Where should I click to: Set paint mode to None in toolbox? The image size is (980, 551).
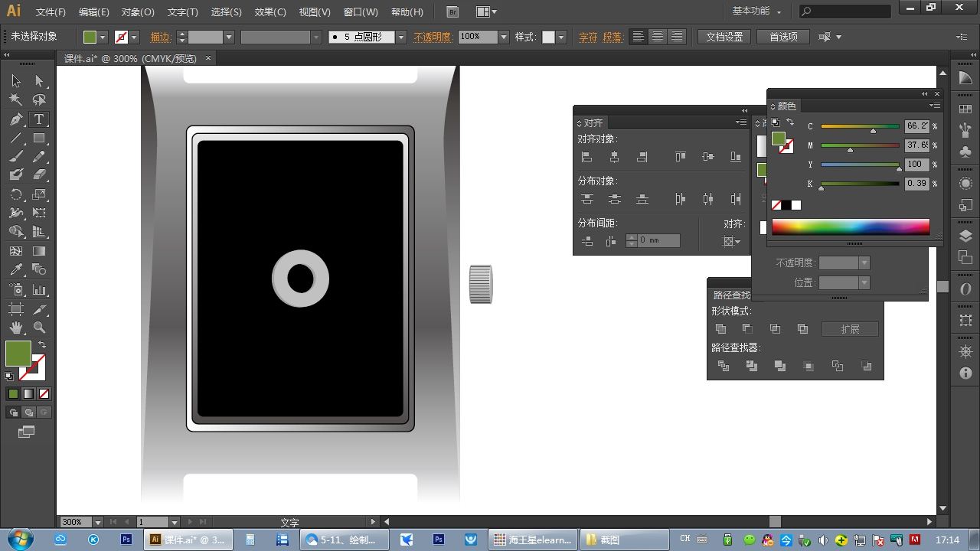(44, 394)
